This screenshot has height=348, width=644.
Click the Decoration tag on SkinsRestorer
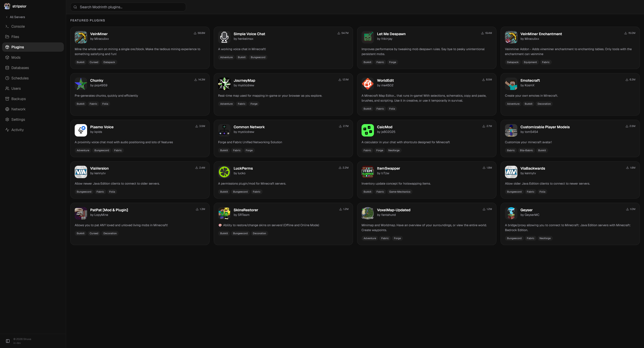pyautogui.click(x=259, y=233)
